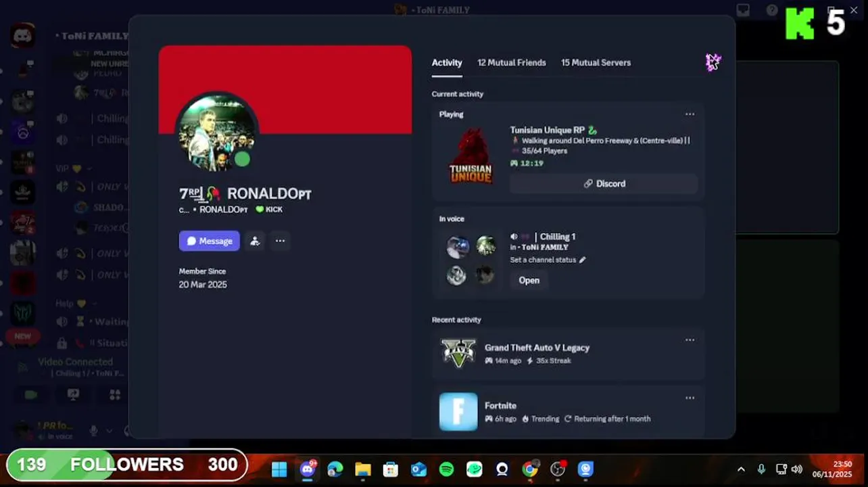Click the green-logo server icon in the sidebar
Viewport: 868px width, 487px height.
coord(23,313)
